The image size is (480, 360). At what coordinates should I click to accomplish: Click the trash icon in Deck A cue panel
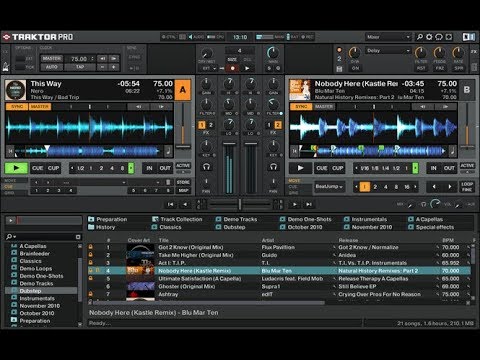[x=168, y=182]
